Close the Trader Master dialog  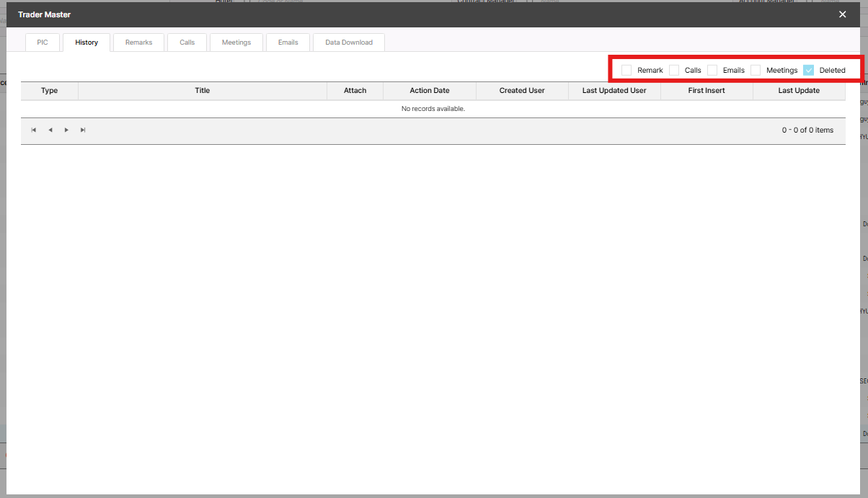point(842,14)
